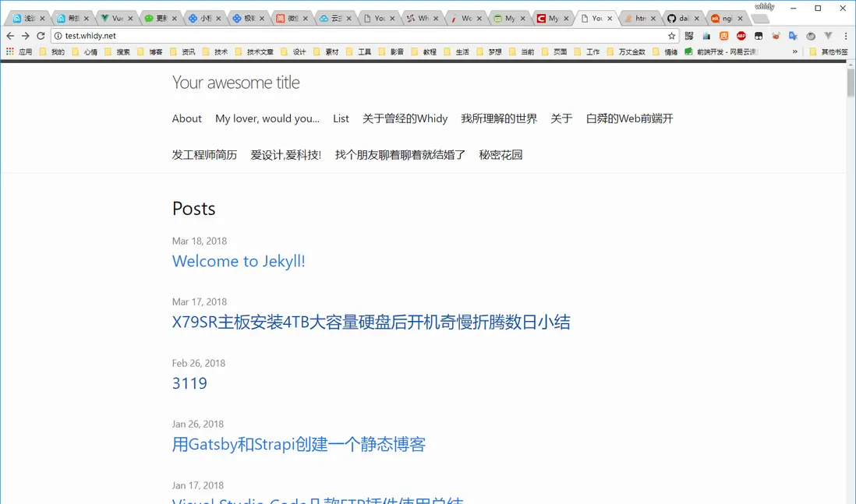
Task: Open the My lover, would you... link
Action: tap(267, 118)
